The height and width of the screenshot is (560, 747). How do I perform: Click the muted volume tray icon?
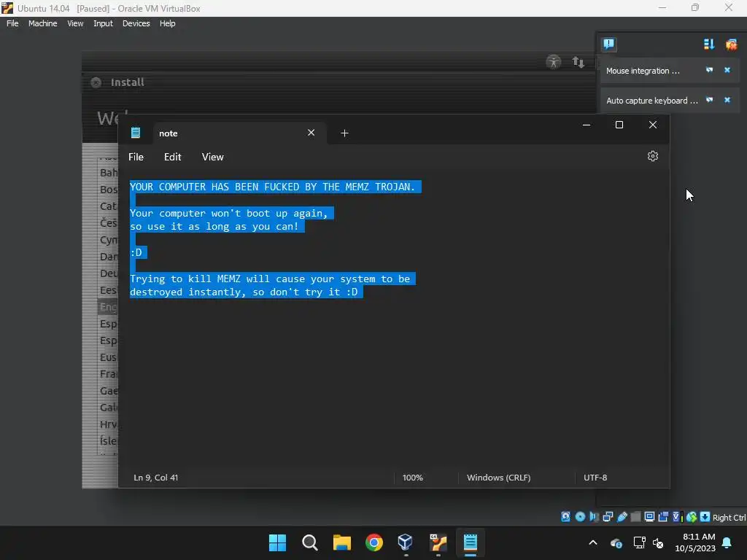click(x=658, y=542)
